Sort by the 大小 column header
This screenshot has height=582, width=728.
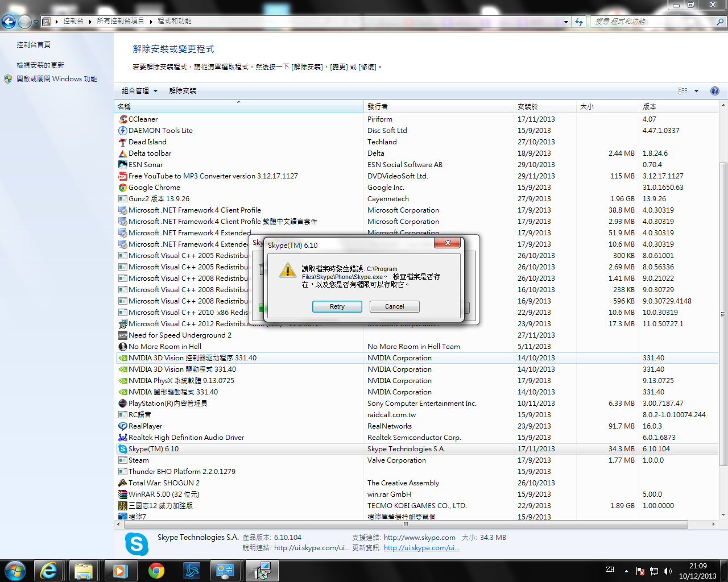[607, 107]
